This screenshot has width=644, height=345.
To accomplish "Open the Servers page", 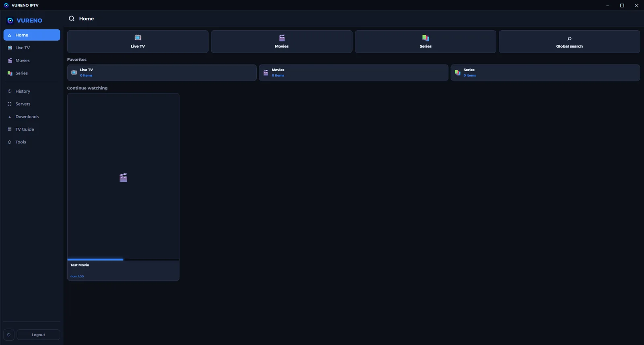I will (x=32, y=104).
